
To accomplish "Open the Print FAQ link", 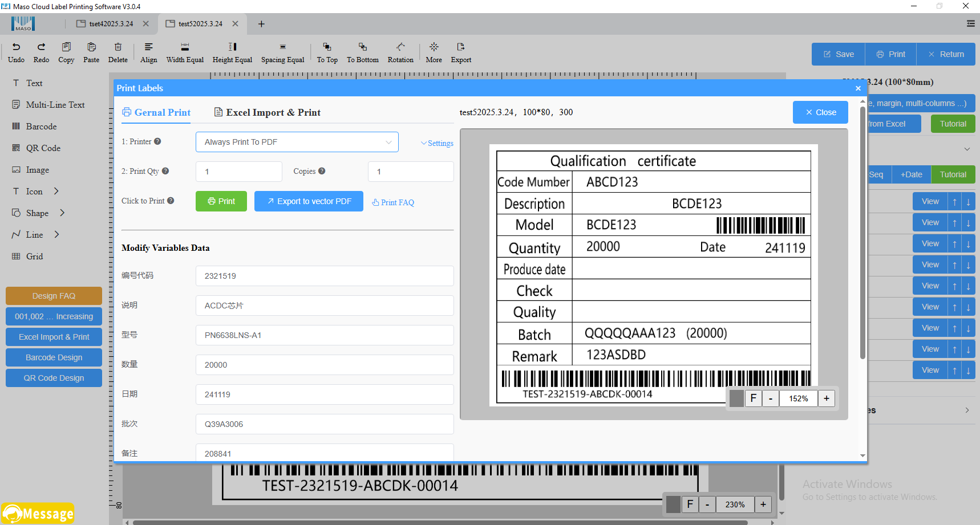I will tap(393, 202).
